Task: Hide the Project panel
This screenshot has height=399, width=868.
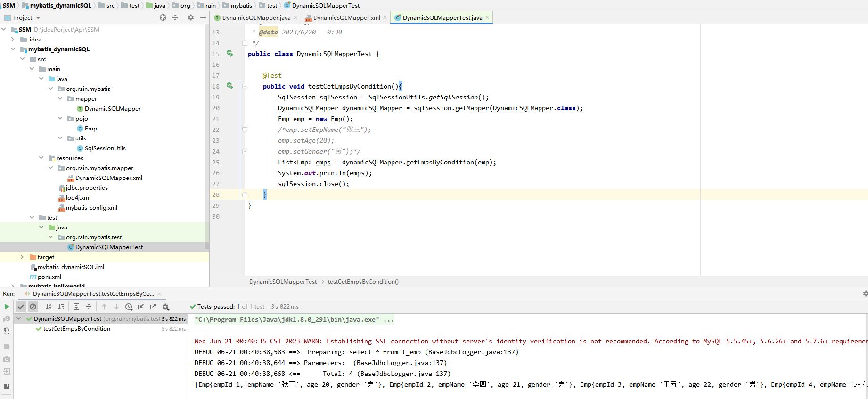Action: [x=203, y=17]
